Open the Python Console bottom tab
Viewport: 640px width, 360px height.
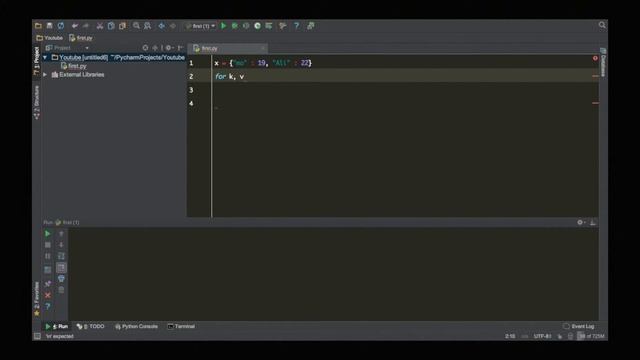(136, 327)
